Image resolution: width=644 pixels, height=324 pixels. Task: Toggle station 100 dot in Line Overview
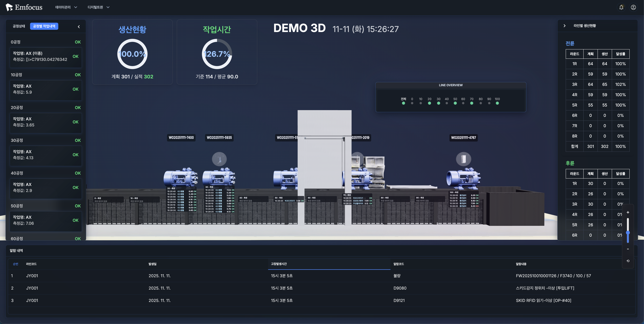(497, 103)
